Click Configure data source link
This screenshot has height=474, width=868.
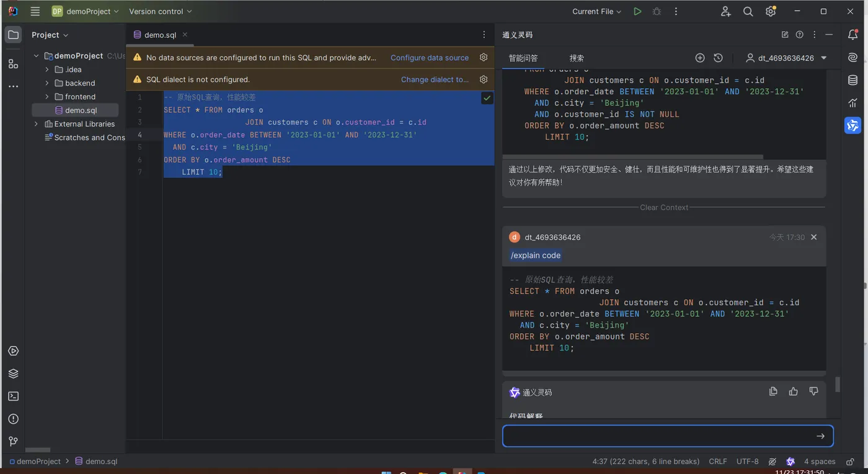430,58
